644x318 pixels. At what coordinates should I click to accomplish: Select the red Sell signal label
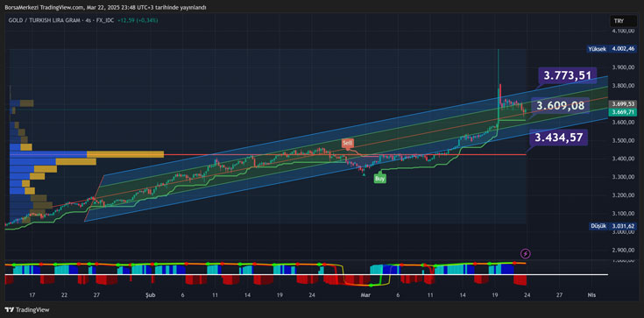[348, 144]
